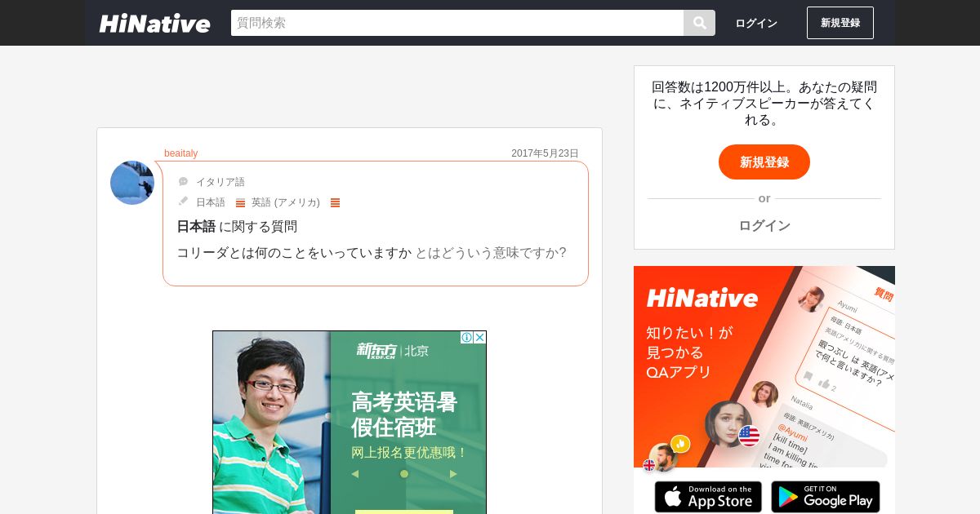This screenshot has width=980, height=514.
Task: Click the pencil learning-language icon
Action: 183,202
